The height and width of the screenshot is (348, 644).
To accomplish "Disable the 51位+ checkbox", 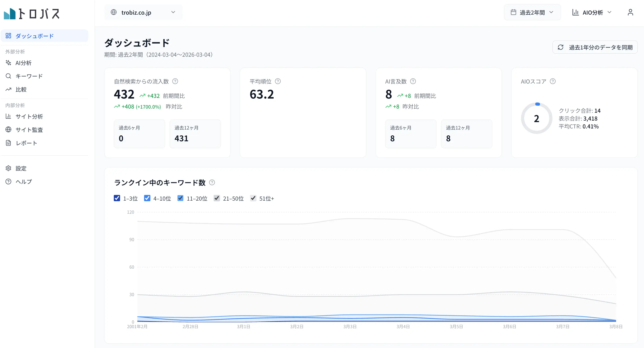I will (253, 198).
